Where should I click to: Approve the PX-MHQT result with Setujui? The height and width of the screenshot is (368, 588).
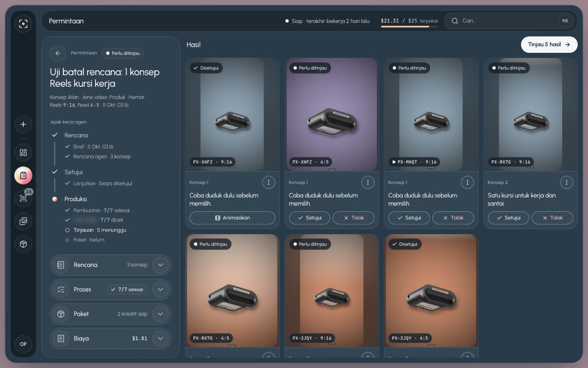pyautogui.click(x=409, y=218)
